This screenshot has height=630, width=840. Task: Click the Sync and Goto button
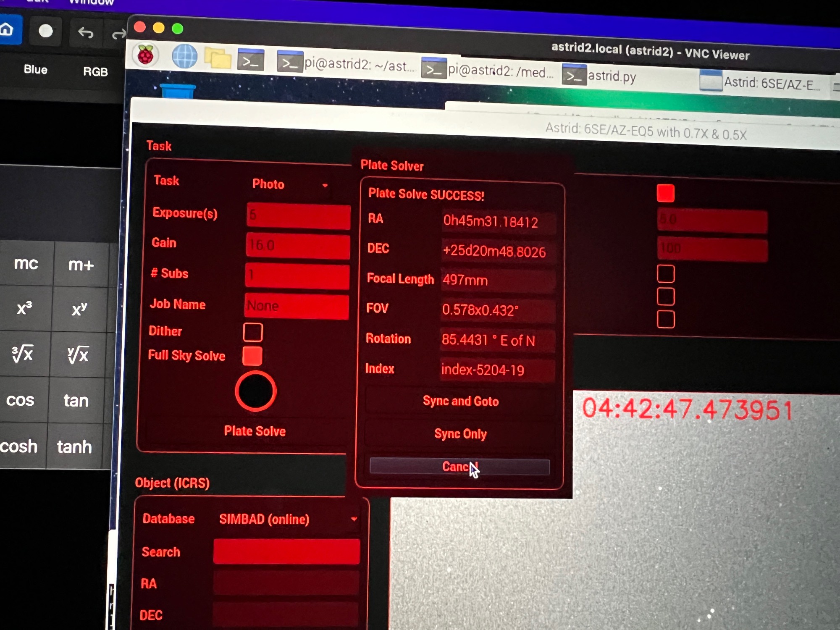(x=461, y=401)
